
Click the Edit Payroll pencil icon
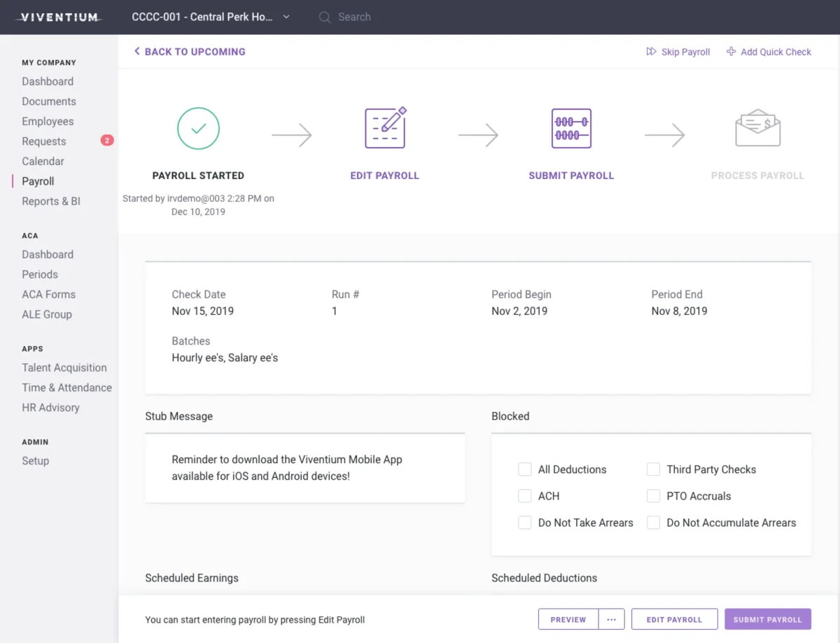(384, 128)
